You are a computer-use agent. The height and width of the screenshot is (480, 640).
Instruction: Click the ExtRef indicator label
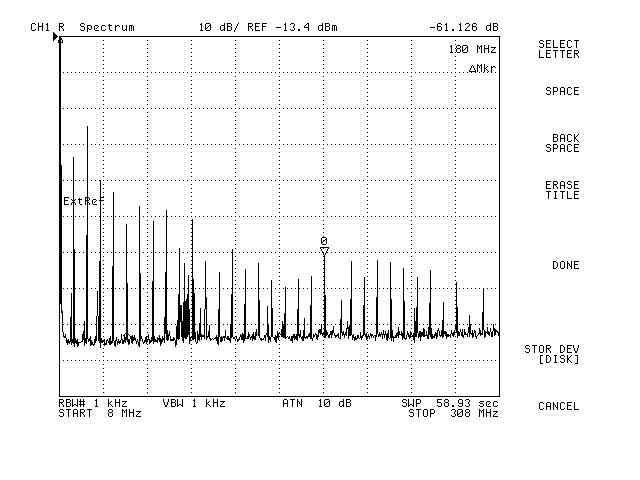[83, 201]
